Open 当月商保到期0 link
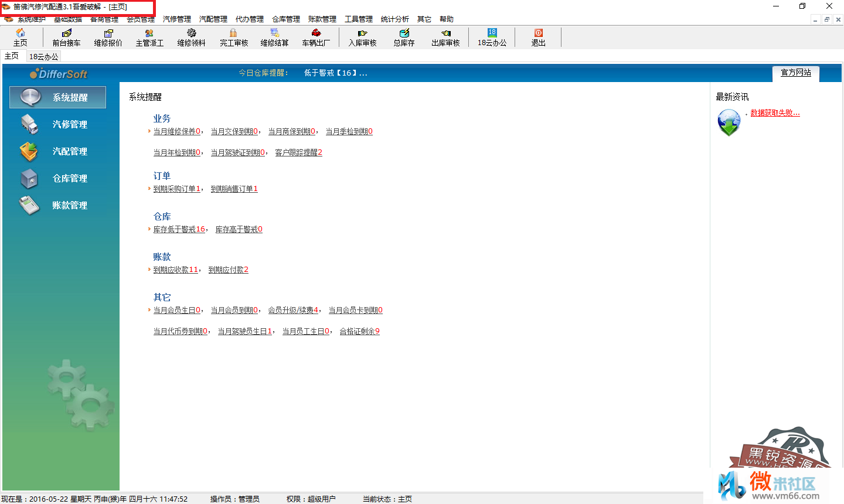844x504 pixels. click(292, 132)
